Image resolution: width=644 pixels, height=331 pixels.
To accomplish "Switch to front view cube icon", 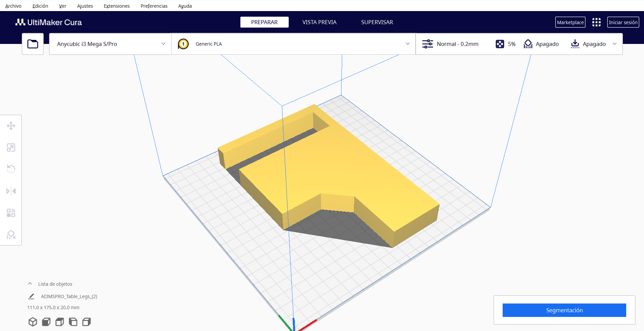I will (46, 322).
